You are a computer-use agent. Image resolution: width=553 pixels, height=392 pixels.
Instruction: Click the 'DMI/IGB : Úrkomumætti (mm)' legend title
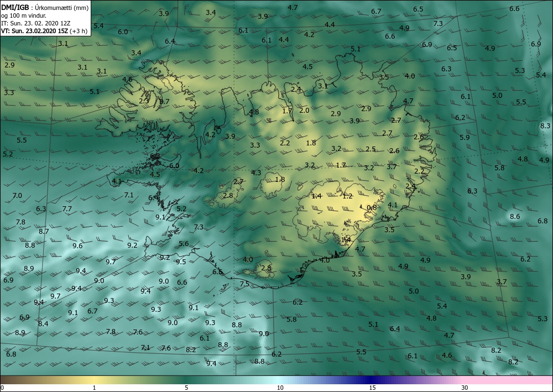pyautogui.click(x=45, y=7)
